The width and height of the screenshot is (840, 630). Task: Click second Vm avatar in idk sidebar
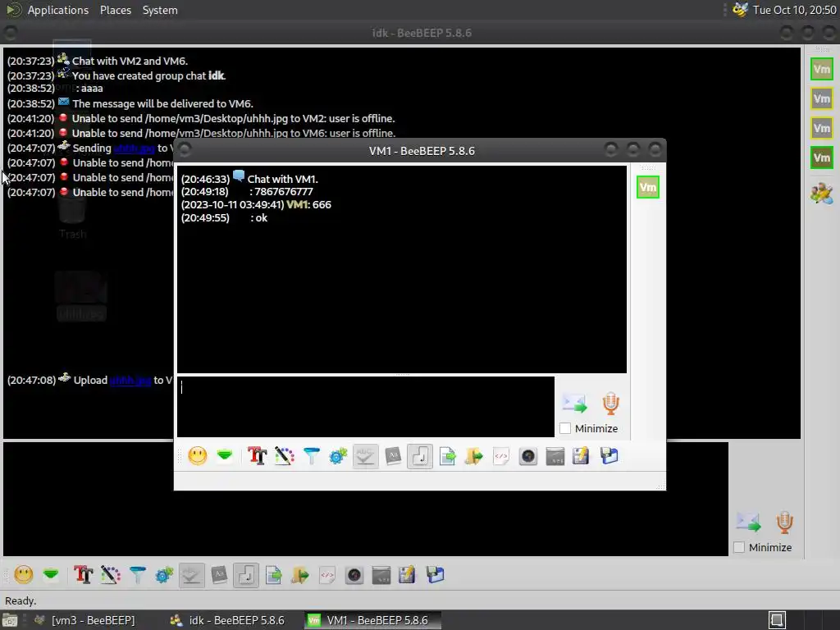822,98
